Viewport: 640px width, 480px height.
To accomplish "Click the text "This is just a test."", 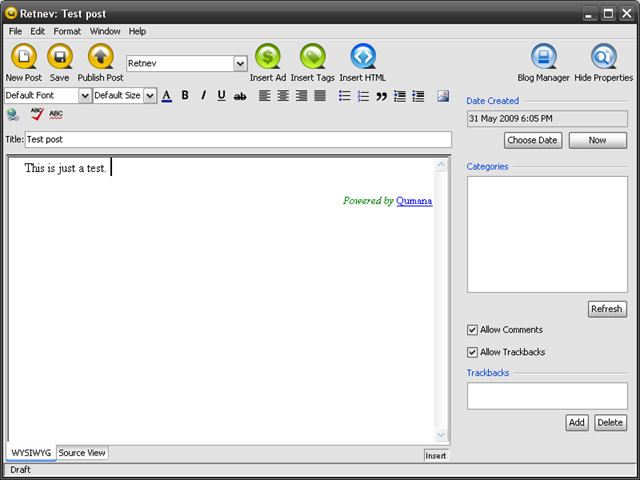I will click(x=65, y=168).
